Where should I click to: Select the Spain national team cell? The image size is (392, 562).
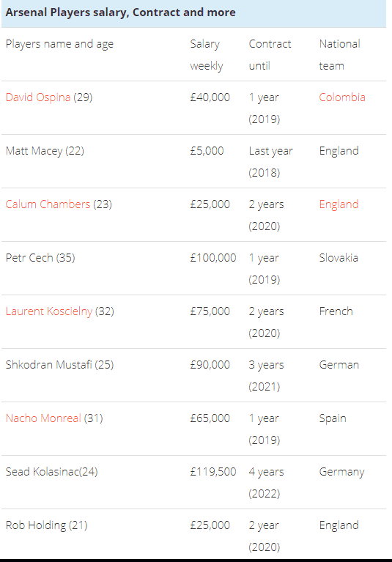(333, 418)
